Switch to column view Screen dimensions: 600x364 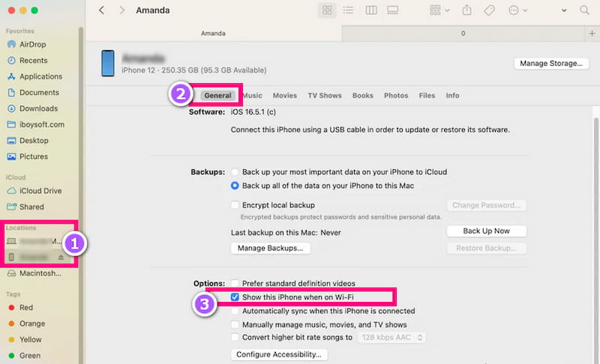pyautogui.click(x=370, y=10)
